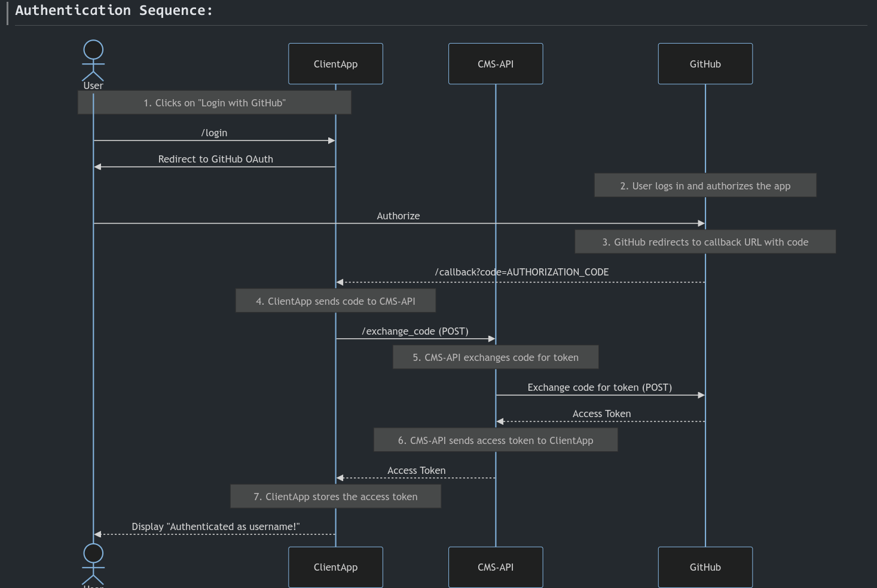The height and width of the screenshot is (588, 877).
Task: Select the top GitHub participant box
Action: click(705, 64)
